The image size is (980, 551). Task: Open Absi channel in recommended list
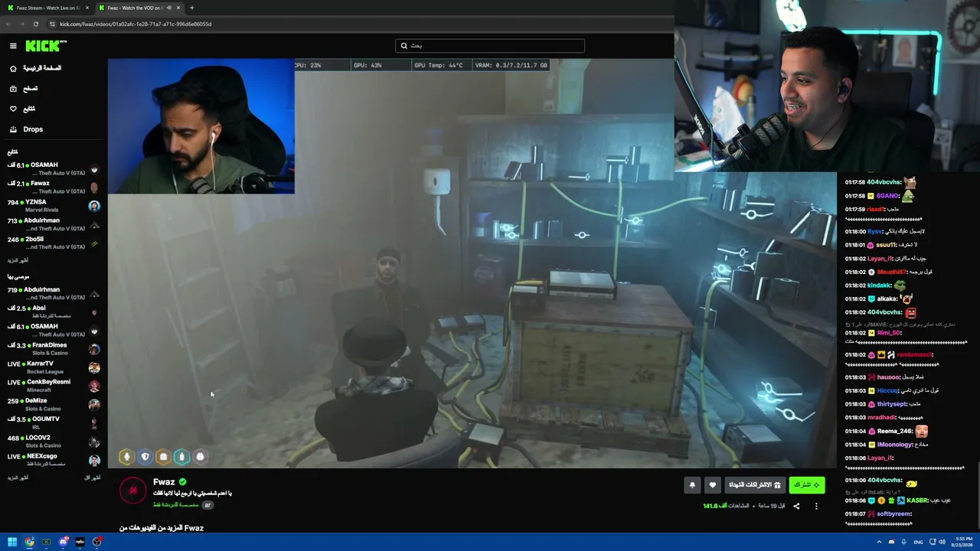tap(52, 311)
